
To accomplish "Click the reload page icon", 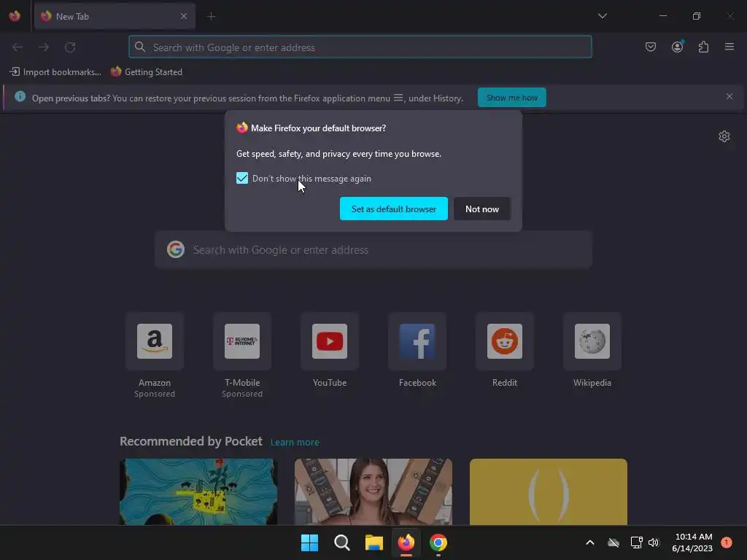I will (x=70, y=47).
